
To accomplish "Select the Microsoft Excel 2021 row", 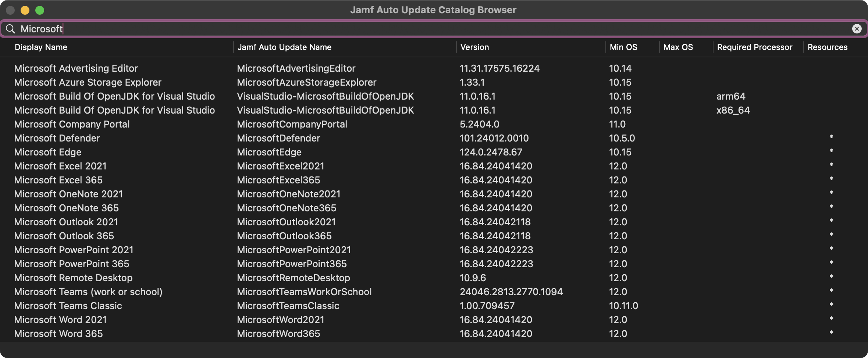I will tap(434, 166).
